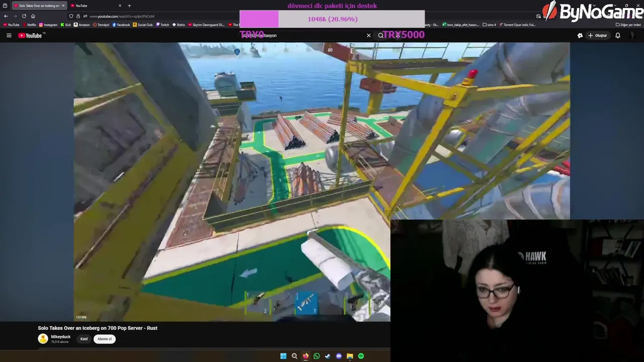Open the Instagram bookmark
The height and width of the screenshot is (362, 644).
(x=48, y=25)
